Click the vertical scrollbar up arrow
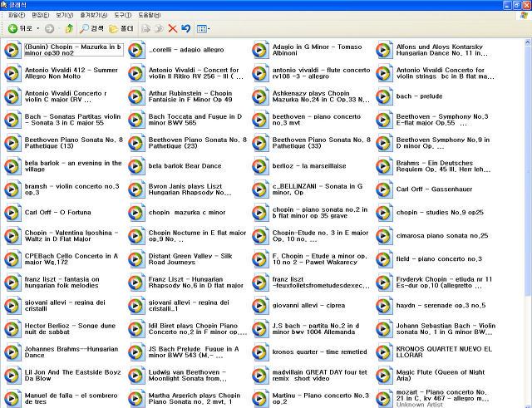 tap(528, 42)
